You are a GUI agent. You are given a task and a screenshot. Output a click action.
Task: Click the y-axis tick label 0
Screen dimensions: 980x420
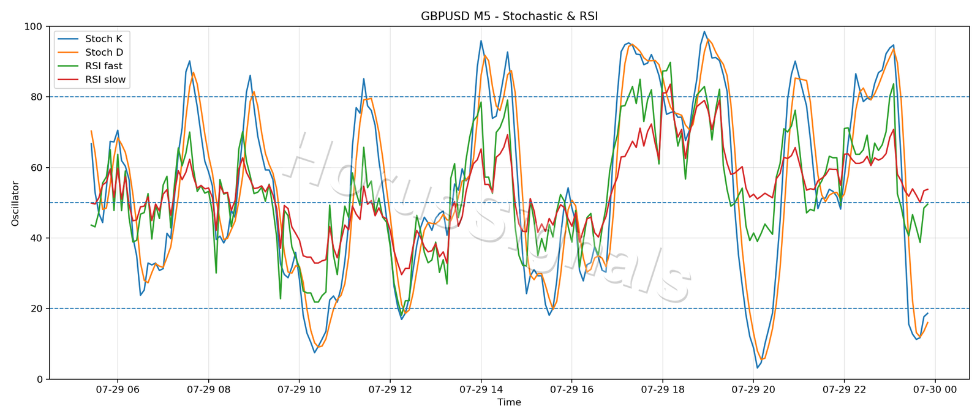[40, 380]
